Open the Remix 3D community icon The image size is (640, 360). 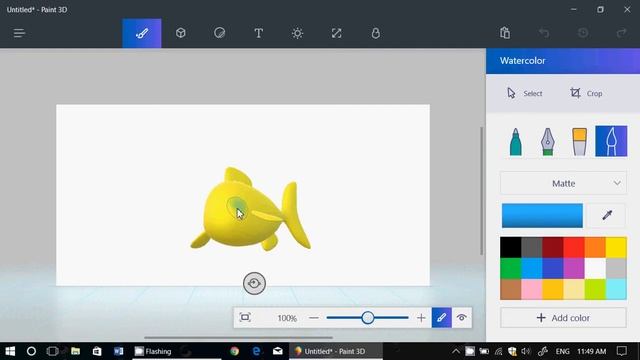[x=376, y=33]
